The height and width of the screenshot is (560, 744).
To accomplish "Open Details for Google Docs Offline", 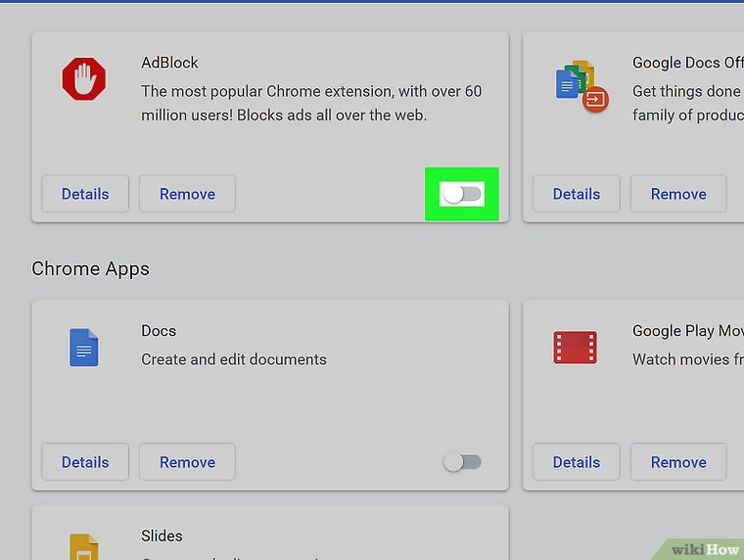I will tap(577, 194).
